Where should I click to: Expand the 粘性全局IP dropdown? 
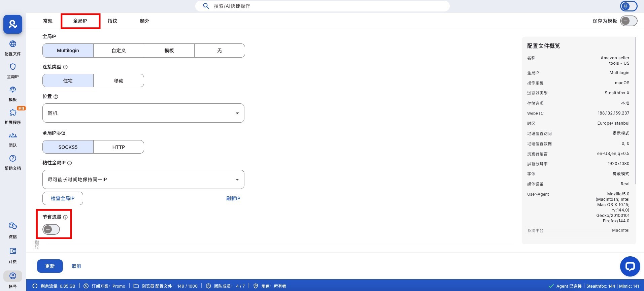coord(143,180)
